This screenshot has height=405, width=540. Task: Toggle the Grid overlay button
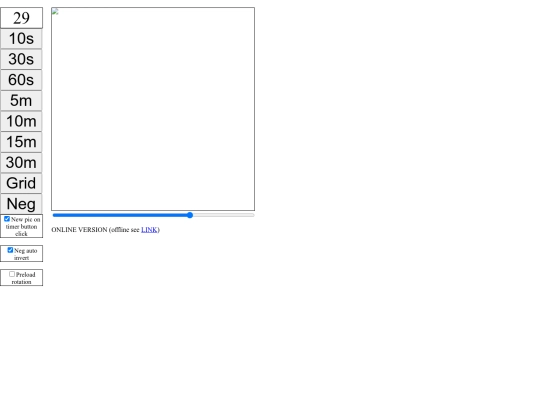[21, 183]
